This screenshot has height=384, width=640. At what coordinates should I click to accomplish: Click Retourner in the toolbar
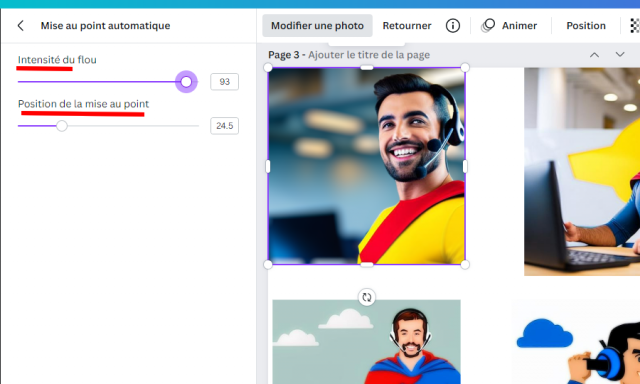coord(407,26)
